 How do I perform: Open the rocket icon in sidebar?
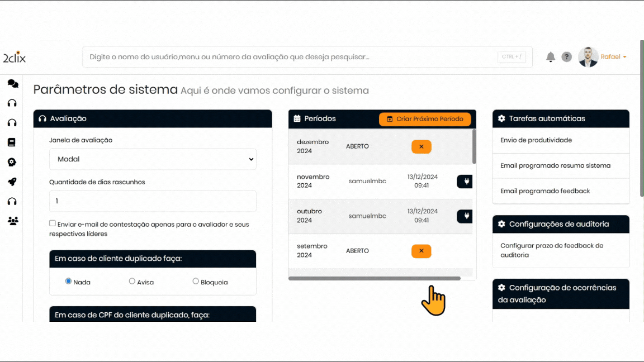tap(12, 182)
